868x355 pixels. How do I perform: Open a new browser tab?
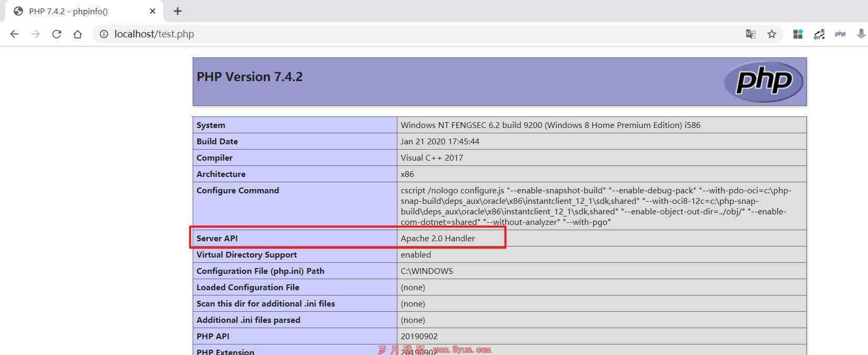coord(177,11)
